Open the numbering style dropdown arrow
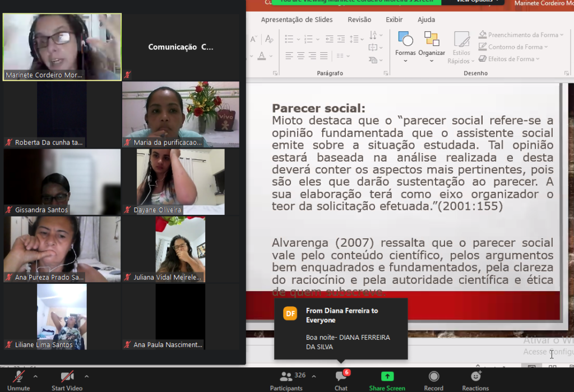The image size is (574, 392). coord(317,39)
